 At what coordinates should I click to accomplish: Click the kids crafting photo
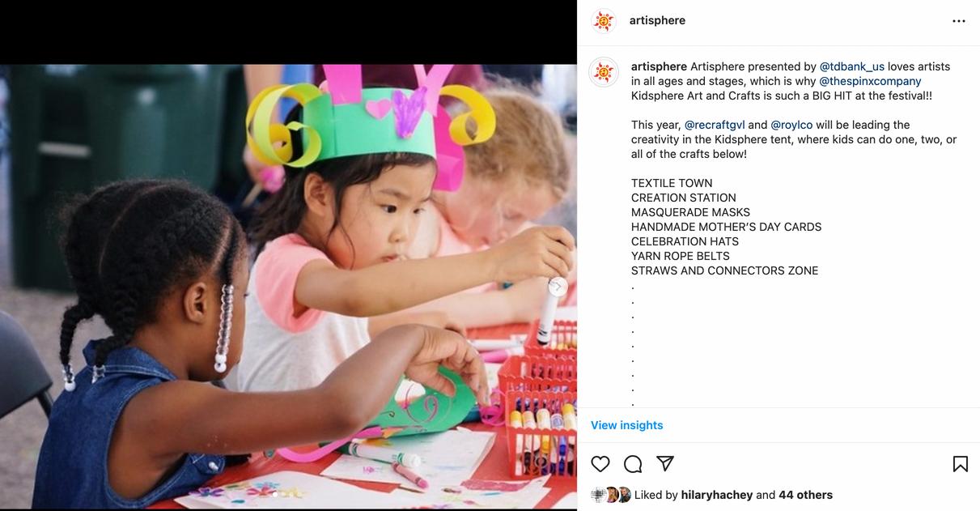pos(288,287)
